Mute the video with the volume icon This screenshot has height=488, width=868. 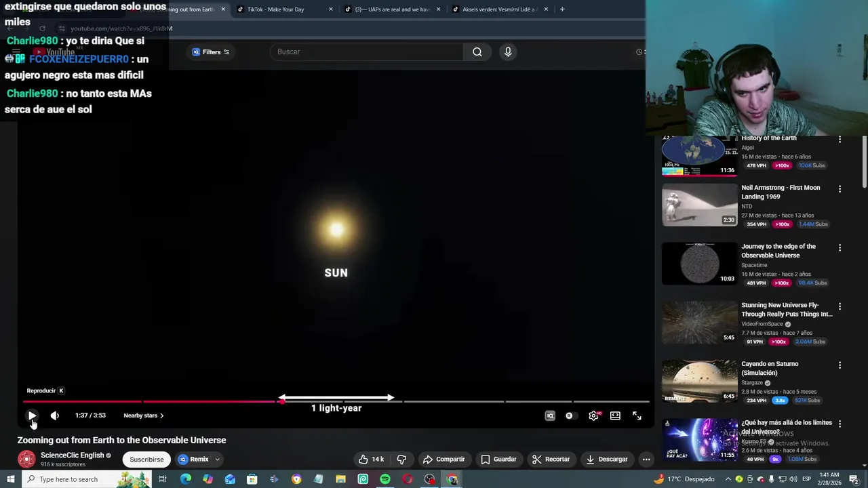pyautogui.click(x=55, y=415)
